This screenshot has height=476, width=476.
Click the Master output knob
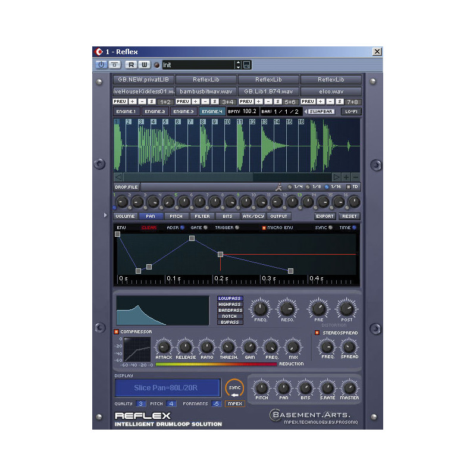point(348,387)
